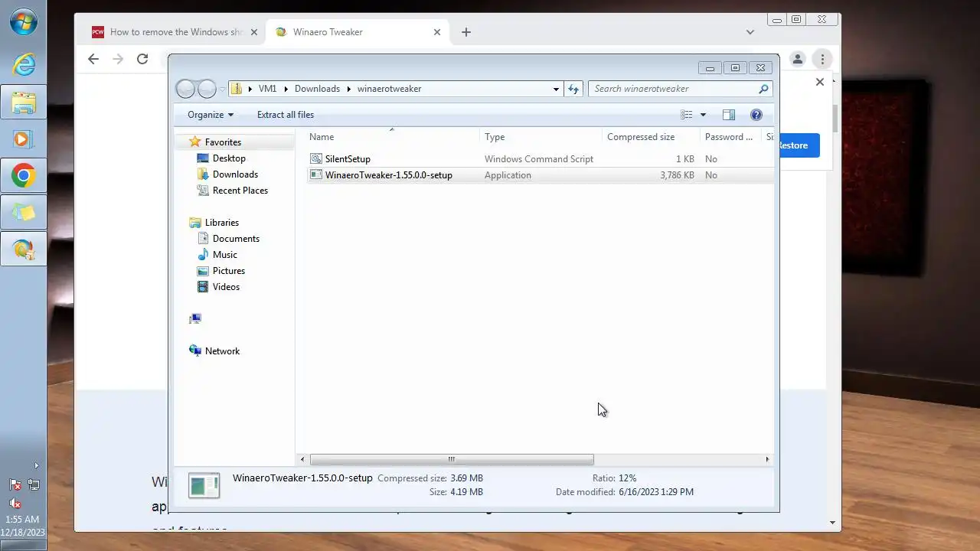
Task: Click the WinaeroTweaker setup application icon
Action: [316, 174]
